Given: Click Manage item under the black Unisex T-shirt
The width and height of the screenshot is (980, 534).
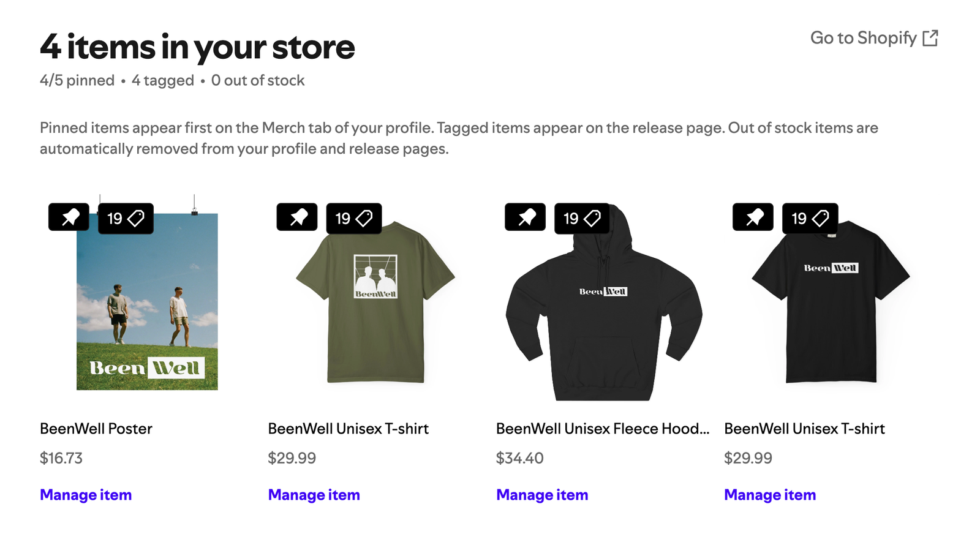Looking at the screenshot, I should click(769, 495).
